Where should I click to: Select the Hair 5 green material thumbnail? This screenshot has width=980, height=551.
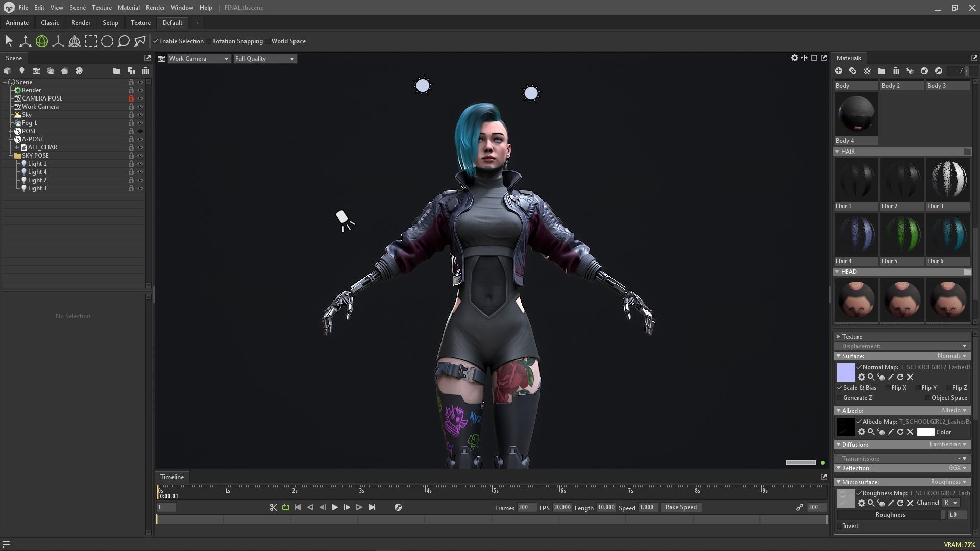point(902,234)
